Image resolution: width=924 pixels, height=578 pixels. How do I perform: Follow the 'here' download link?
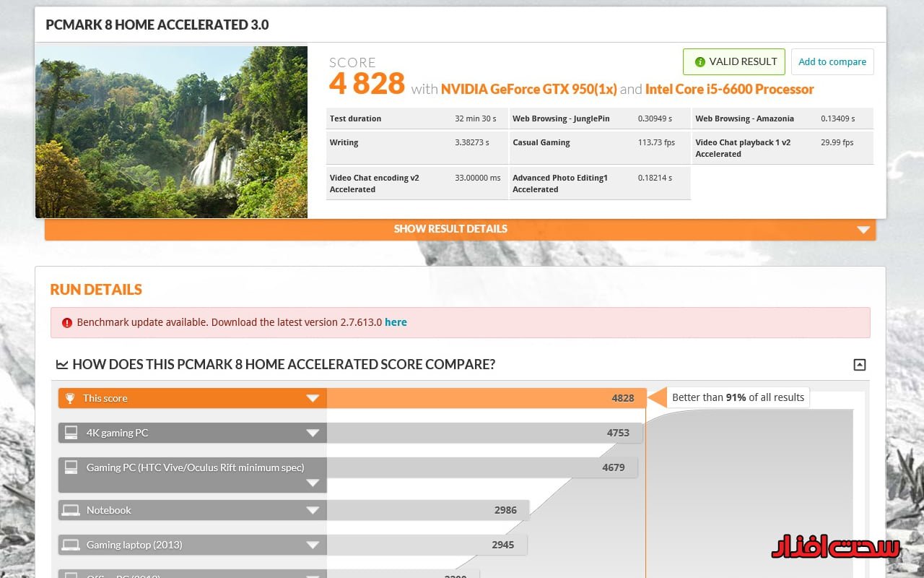coord(396,322)
